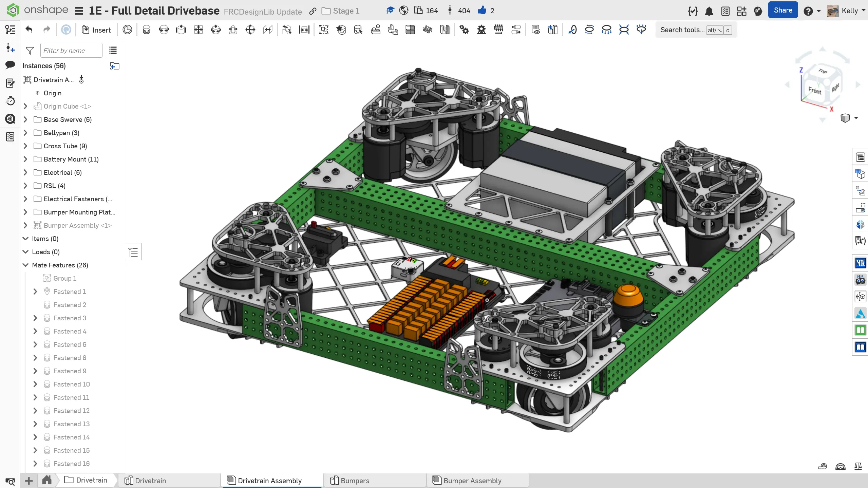Viewport: 868px width, 488px height.
Task: Click the Insert button
Action: 96,30
